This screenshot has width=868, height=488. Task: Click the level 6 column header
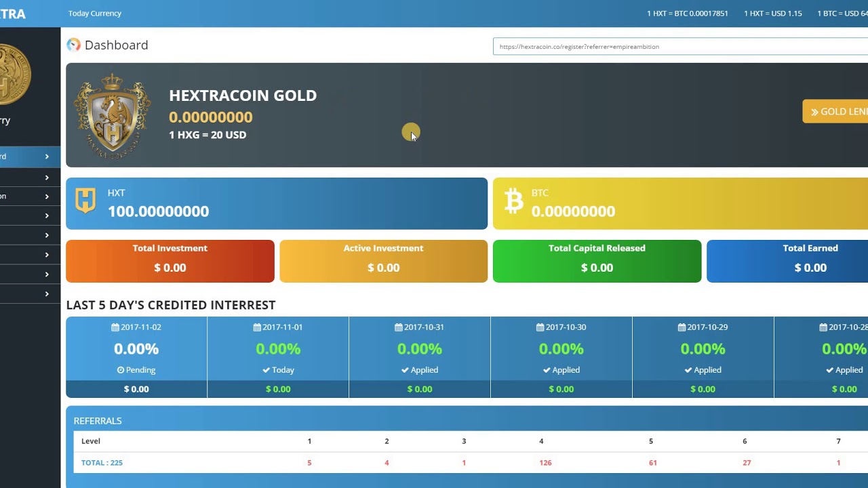pos(745,441)
